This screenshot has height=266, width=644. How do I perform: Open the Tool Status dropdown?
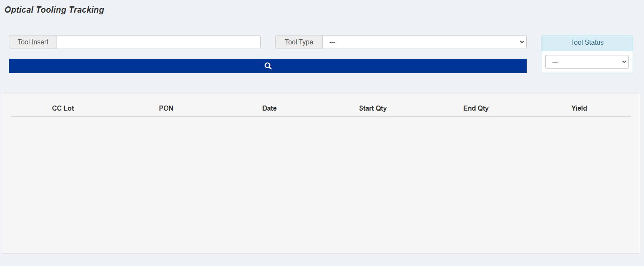587,62
